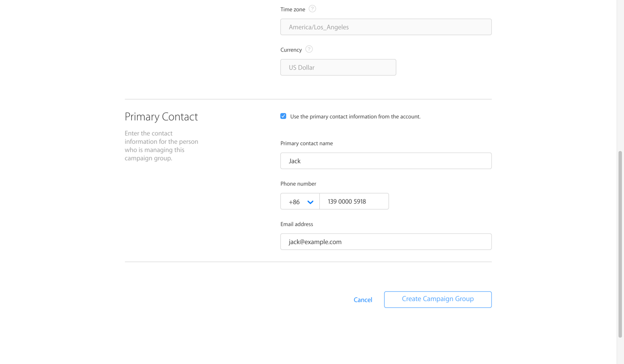Focus the phone number field 139 0000 5918
Viewport: 624px width, 364px height.
354,201
